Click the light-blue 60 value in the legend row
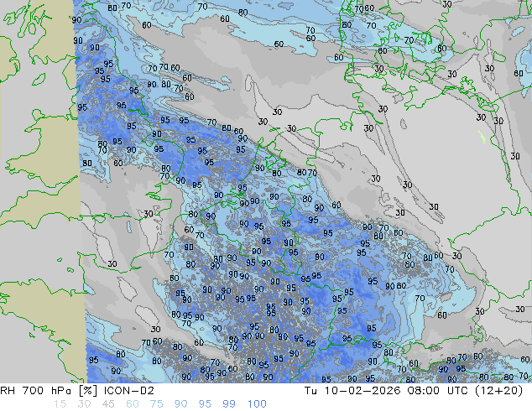 tap(133, 404)
